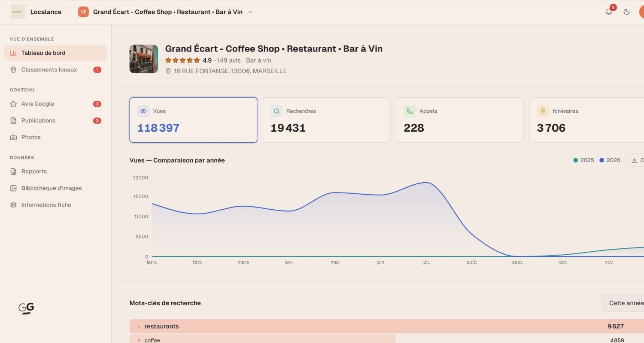Click the mai label on chart axis

[x=334, y=262]
